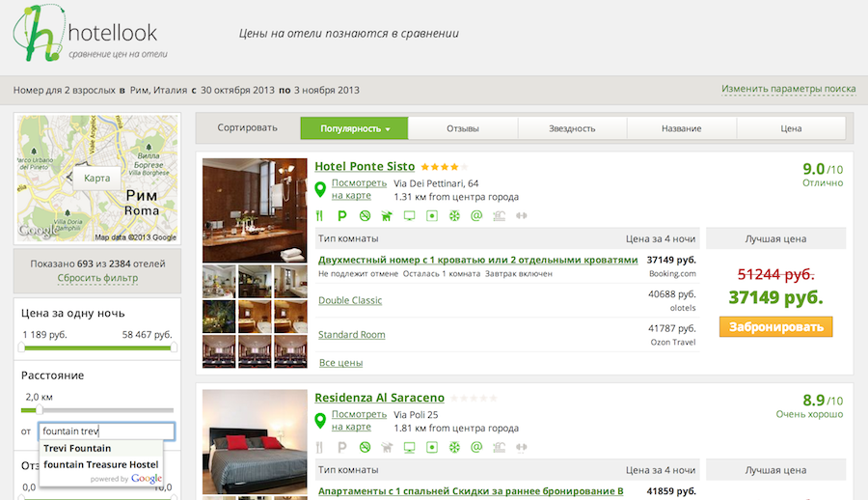Select fountain Treasure Hostel autocomplete suggestion

(x=101, y=464)
